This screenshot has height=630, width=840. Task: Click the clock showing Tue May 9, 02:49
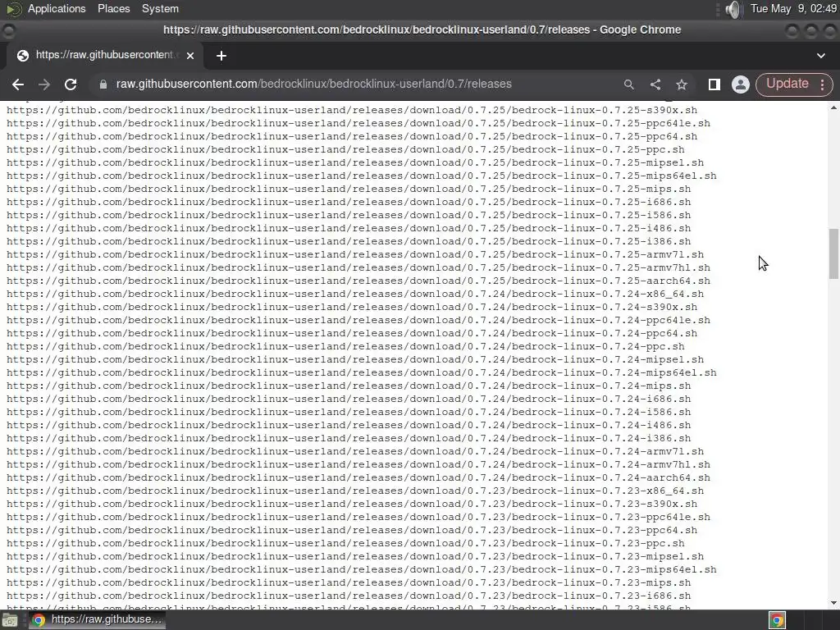[x=793, y=8]
